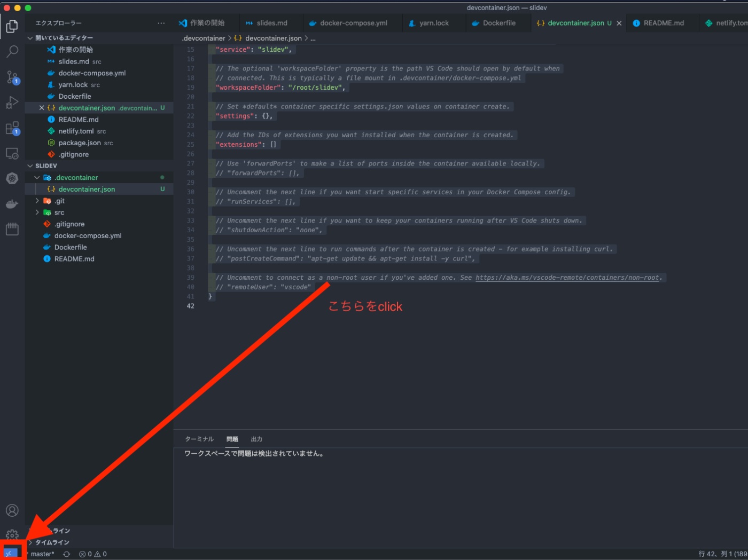Switch to the 出力 panel tab
This screenshot has height=560, width=748.
256,439
